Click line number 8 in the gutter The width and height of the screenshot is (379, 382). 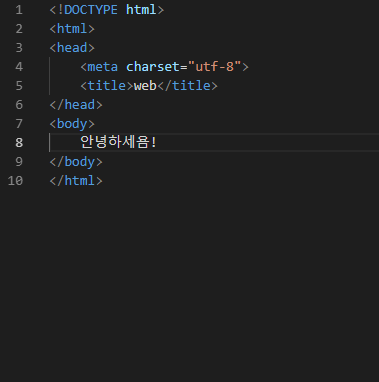point(19,143)
